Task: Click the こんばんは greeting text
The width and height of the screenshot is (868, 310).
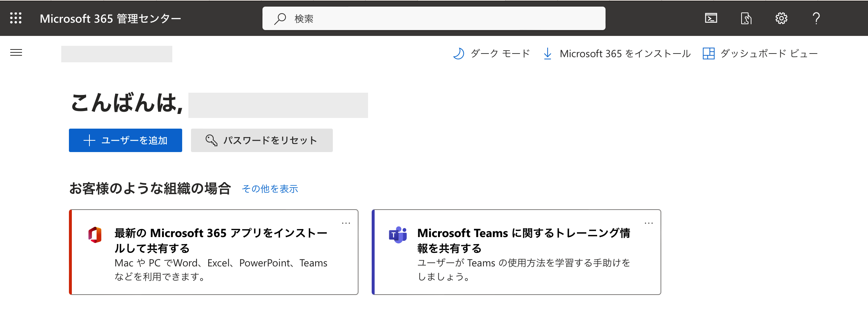Action: click(x=126, y=103)
